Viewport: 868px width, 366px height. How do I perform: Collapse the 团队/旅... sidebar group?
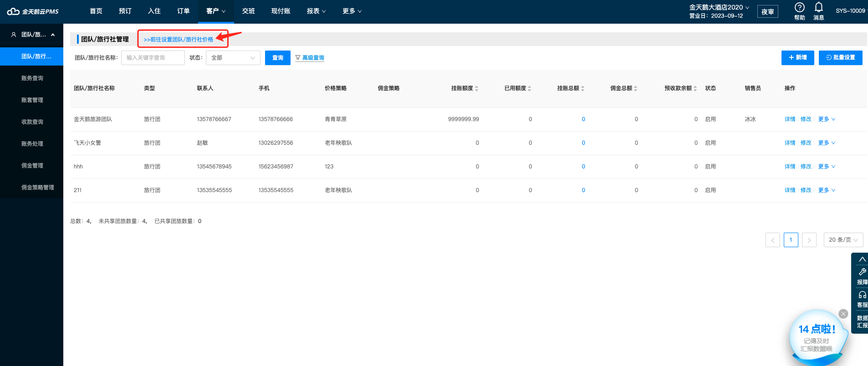point(53,35)
